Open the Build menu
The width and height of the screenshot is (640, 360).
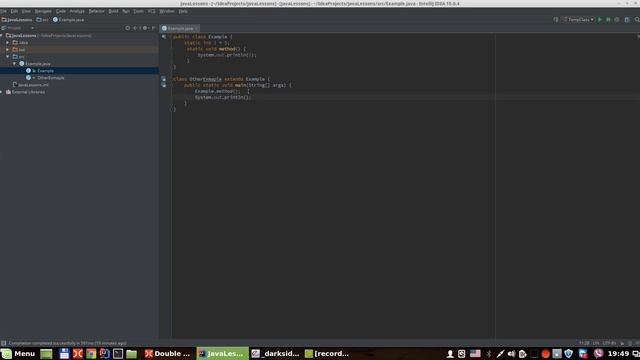[113, 11]
